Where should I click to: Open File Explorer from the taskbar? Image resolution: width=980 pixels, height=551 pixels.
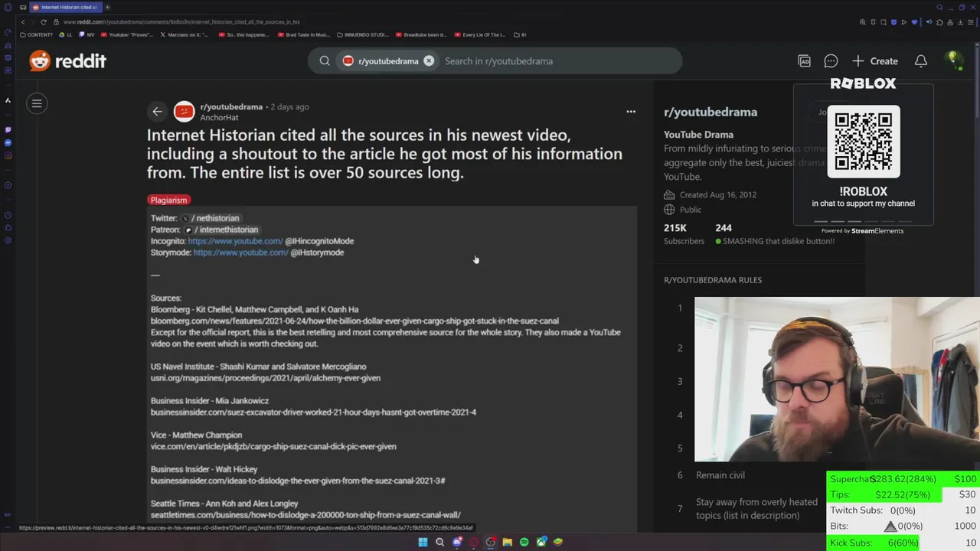coord(507,542)
